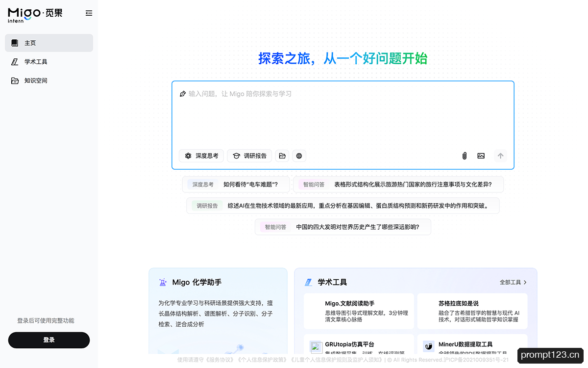Open 《儿童个人信息保护规则及监护人须知》 link
This screenshot has width=588, height=368.
(337, 360)
